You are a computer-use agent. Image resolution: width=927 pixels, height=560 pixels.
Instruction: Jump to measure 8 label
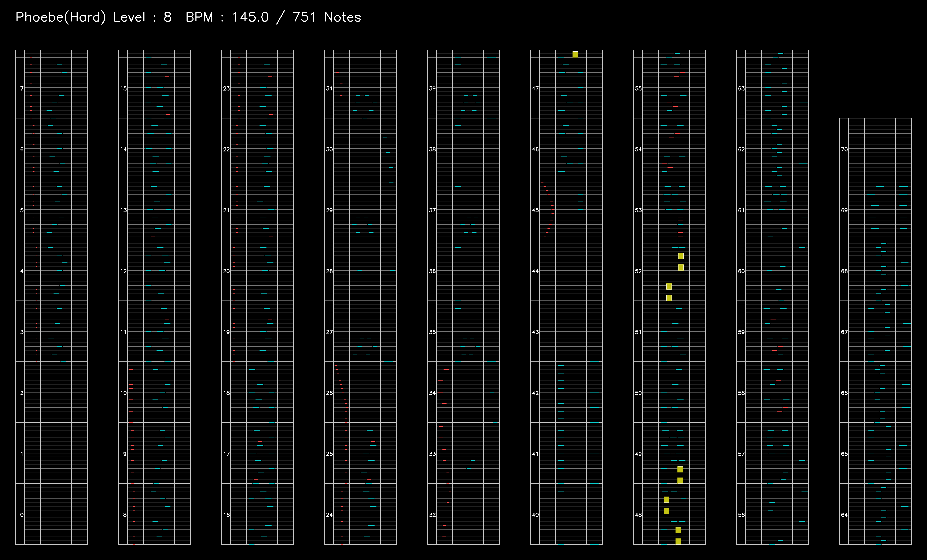click(125, 515)
